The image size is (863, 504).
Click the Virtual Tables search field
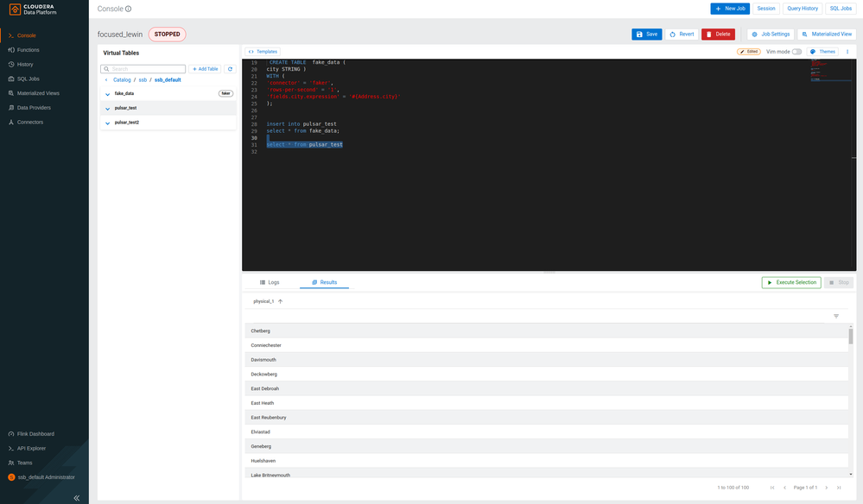(x=143, y=69)
